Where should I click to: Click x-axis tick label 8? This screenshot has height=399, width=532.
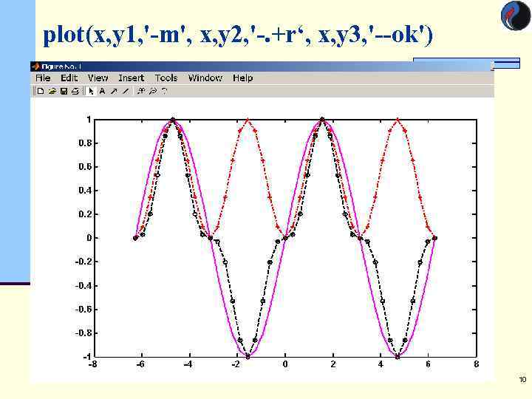(477, 364)
